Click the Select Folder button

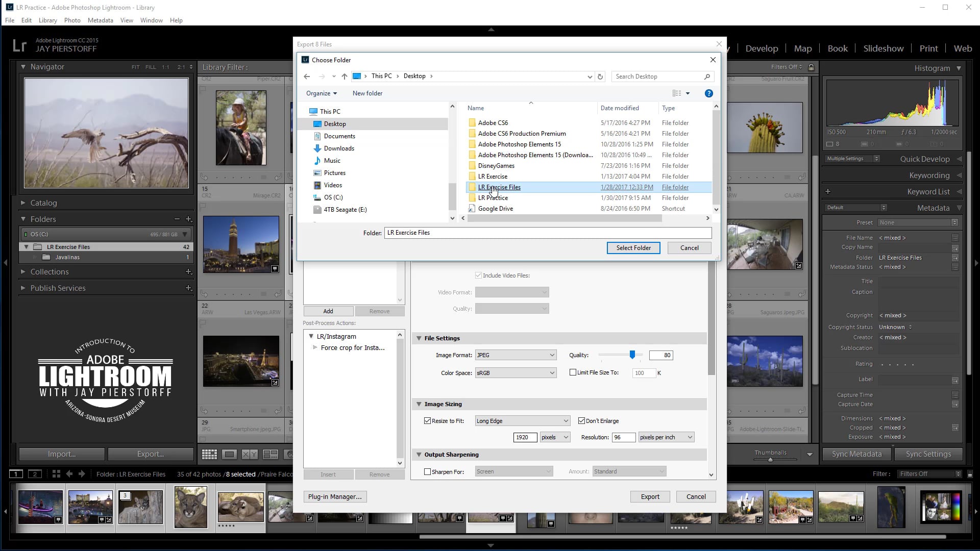[x=633, y=247]
